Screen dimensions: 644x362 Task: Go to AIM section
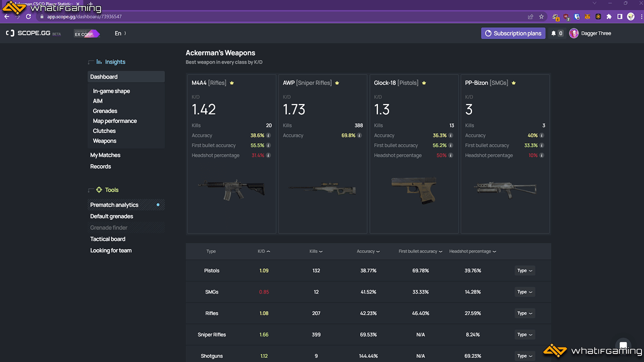(x=98, y=101)
